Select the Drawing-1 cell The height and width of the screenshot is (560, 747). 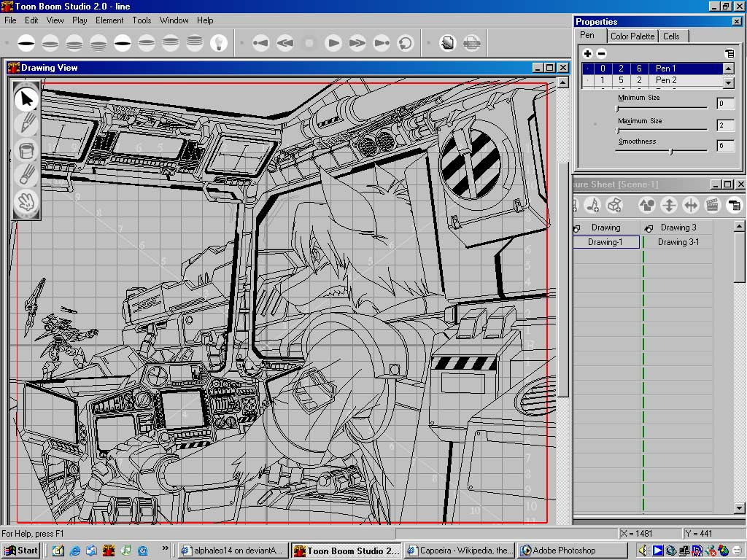605,242
